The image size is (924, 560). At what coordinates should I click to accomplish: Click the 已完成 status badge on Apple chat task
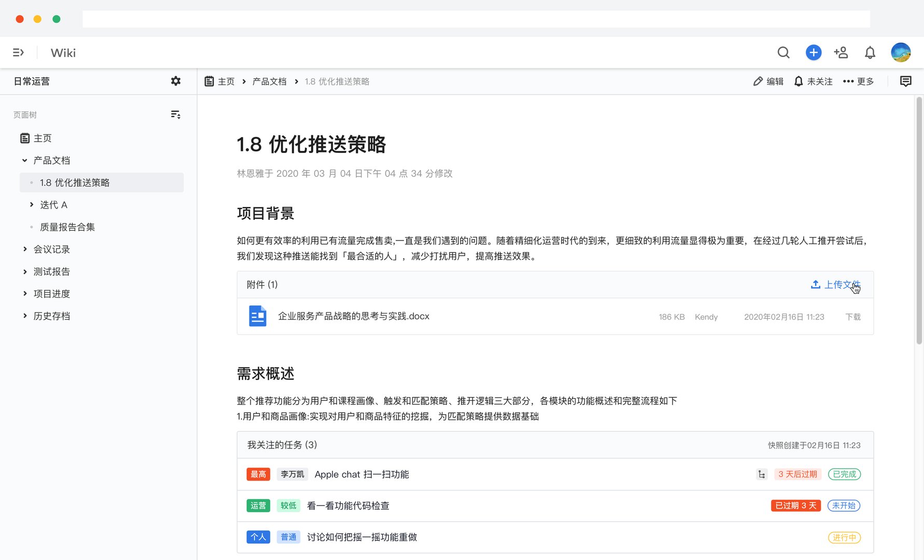coord(844,474)
